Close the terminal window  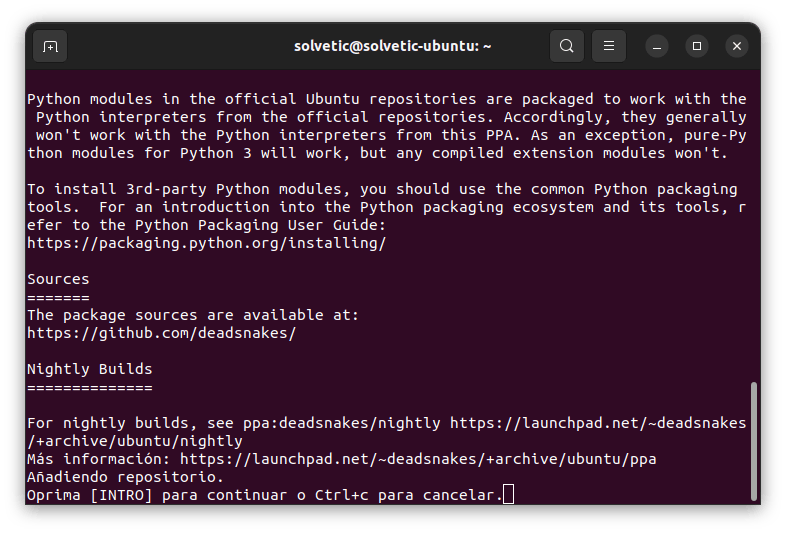point(737,46)
